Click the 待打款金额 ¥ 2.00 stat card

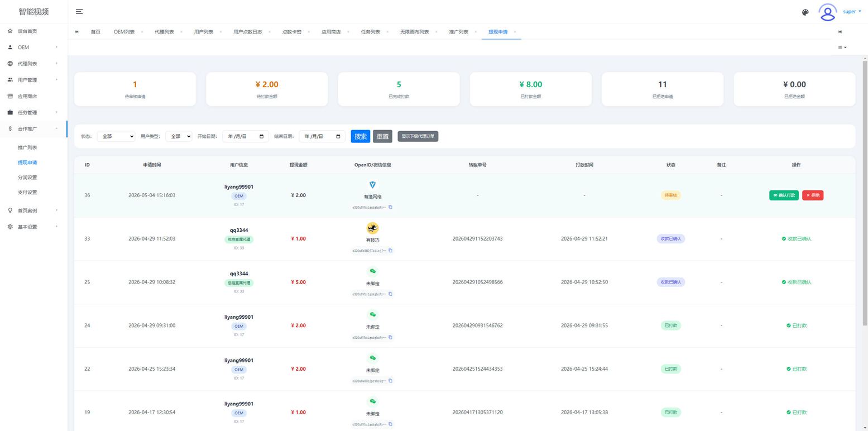(267, 89)
